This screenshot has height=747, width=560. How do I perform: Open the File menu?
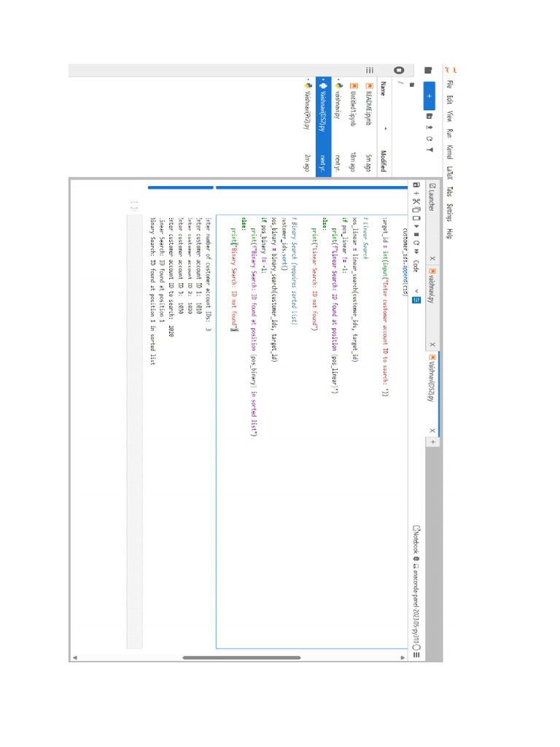tap(449, 85)
